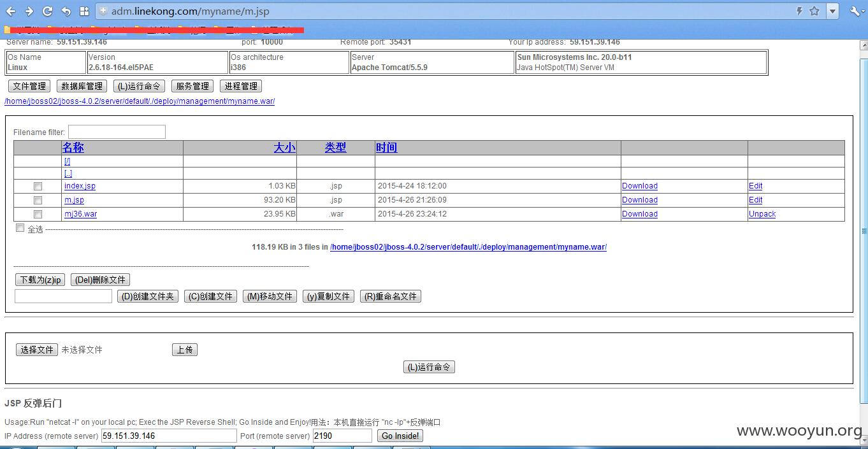Click the 上传 upload button
The image size is (868, 449).
click(185, 350)
